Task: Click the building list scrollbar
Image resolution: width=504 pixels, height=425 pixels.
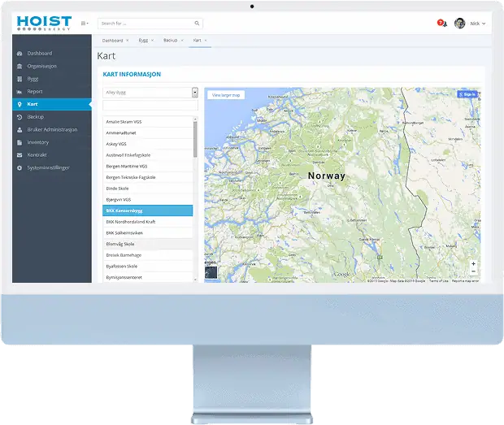Action: tap(194, 138)
